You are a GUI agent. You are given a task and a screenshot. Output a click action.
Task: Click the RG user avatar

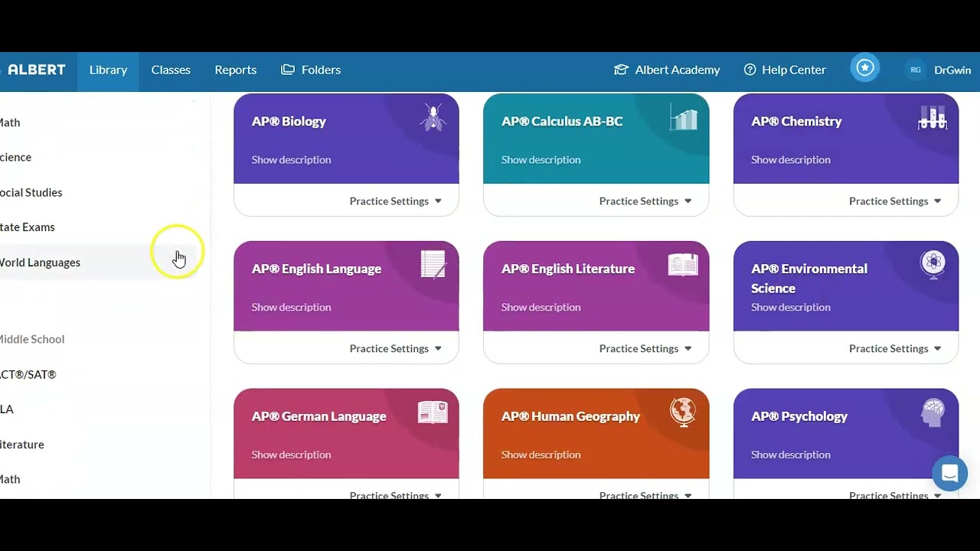click(916, 70)
